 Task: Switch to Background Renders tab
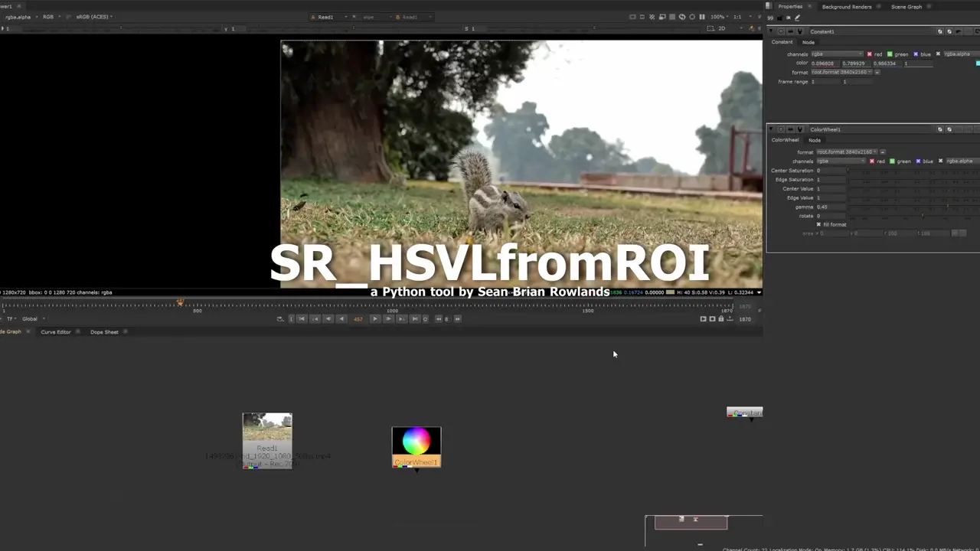847,7
